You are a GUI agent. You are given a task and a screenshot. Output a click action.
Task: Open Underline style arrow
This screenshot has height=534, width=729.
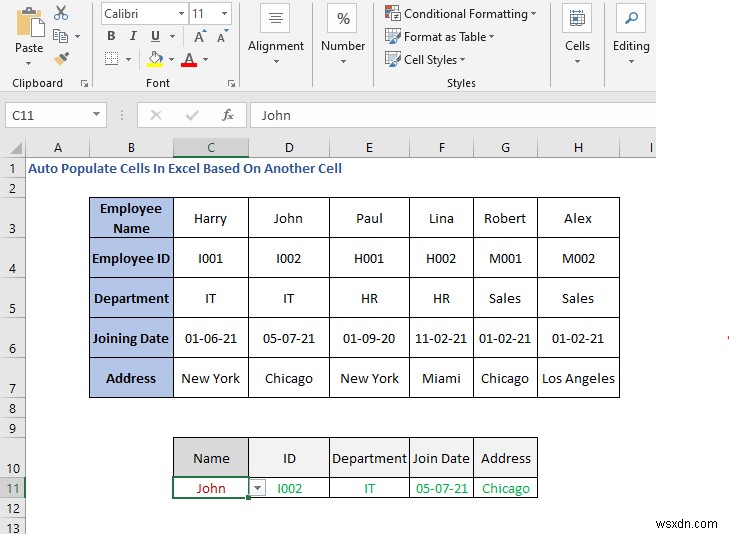click(172, 36)
